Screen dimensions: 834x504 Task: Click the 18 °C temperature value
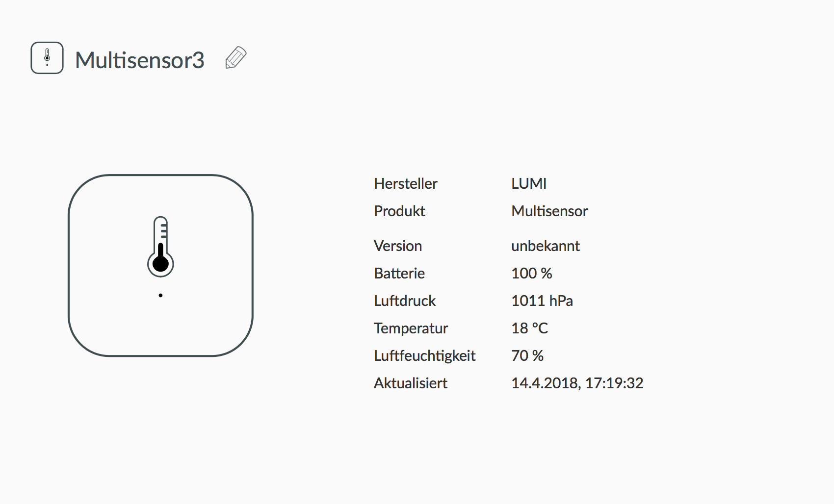[x=530, y=328]
